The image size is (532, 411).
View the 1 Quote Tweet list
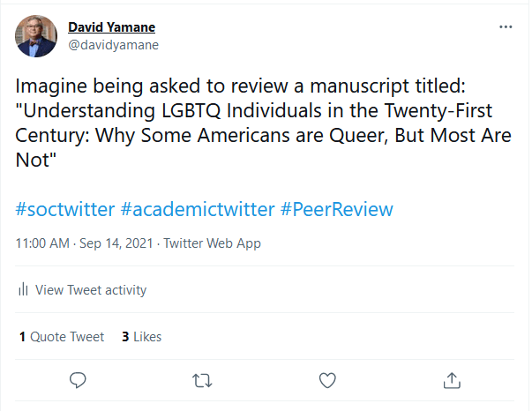coord(62,337)
